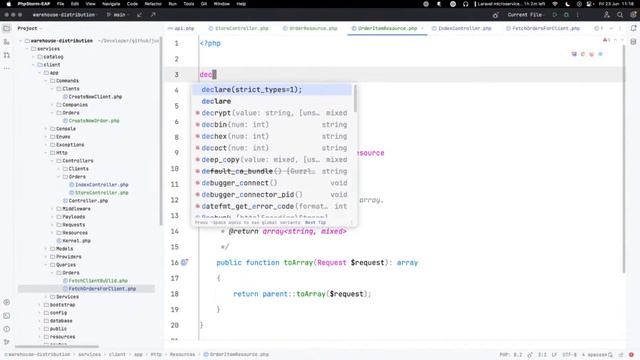
Task: Click the completion popup scrollbar
Action: point(355,98)
